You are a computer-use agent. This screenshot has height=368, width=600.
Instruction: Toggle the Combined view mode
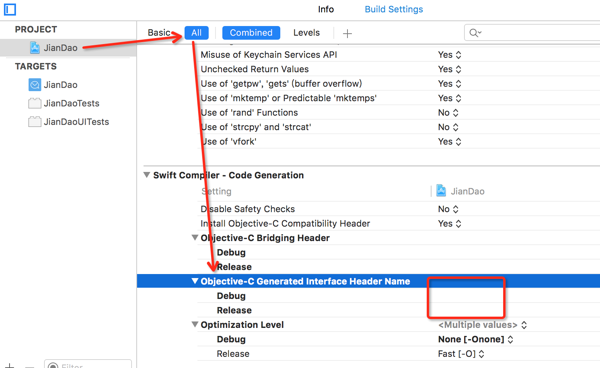[251, 33]
